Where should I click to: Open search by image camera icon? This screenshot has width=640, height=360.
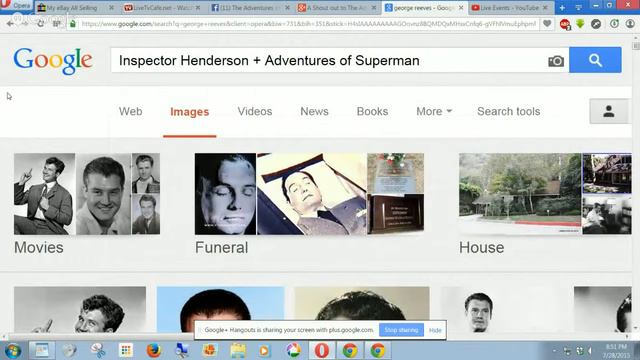pos(556,61)
